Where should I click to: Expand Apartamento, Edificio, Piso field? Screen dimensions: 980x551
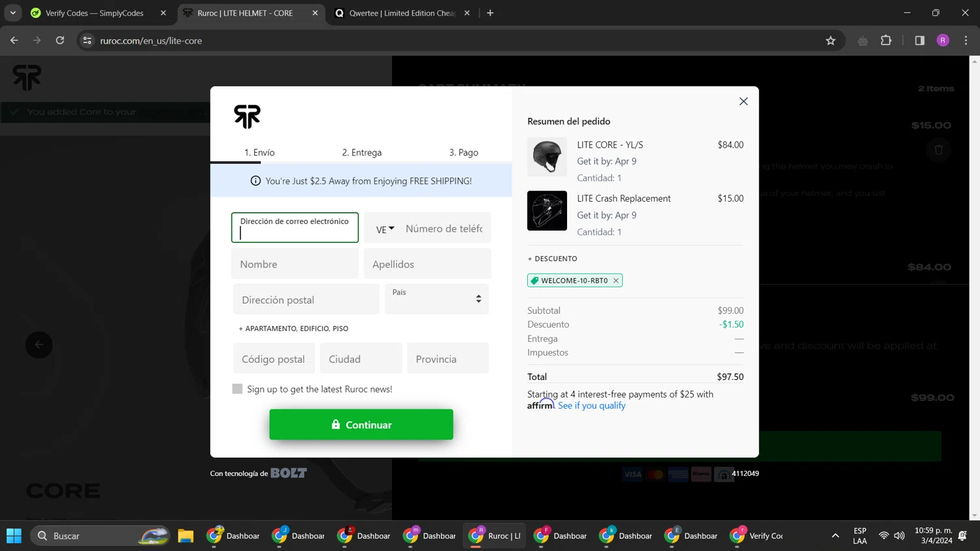pyautogui.click(x=293, y=328)
